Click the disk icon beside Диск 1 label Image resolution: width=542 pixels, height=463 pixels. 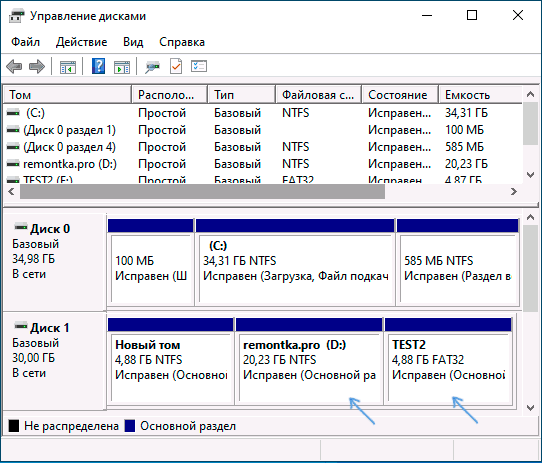(20, 326)
